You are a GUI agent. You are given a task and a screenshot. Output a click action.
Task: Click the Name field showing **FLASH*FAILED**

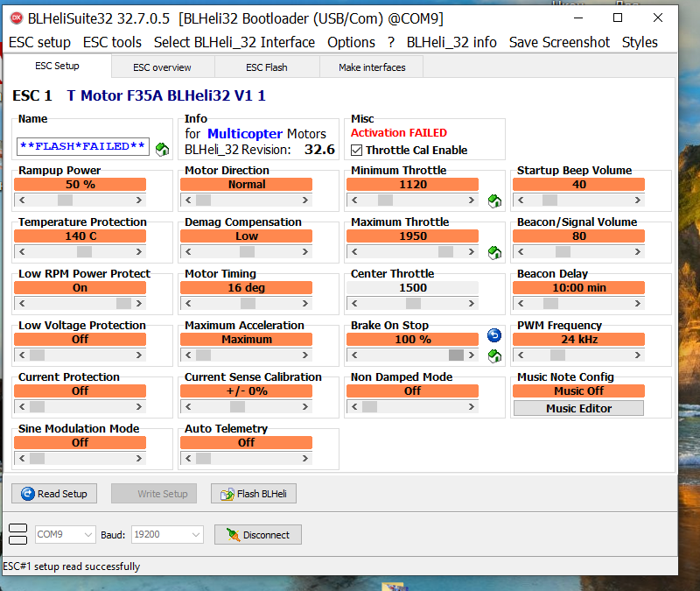[83, 146]
